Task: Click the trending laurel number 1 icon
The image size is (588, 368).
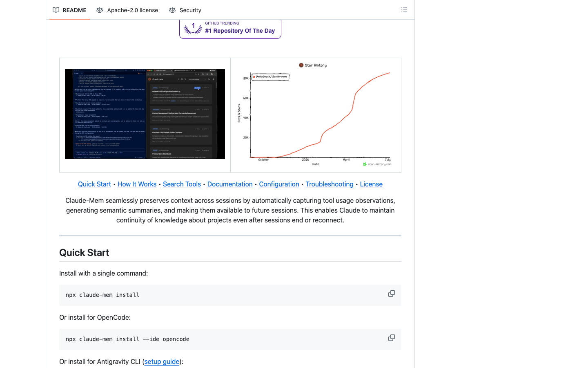Action: tap(193, 28)
